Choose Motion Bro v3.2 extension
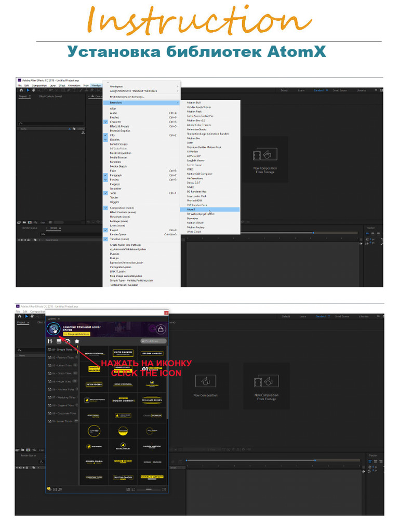This screenshot has height=532, width=399. (x=210, y=121)
